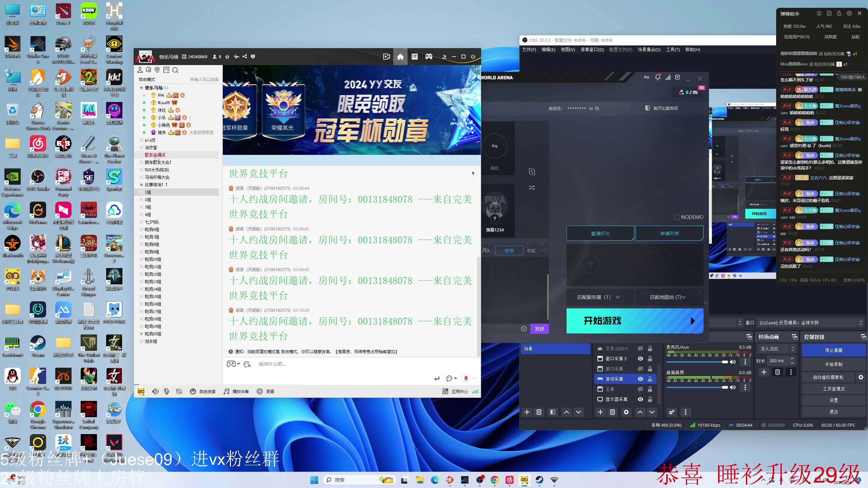Open OBS source properties gear
This screenshot has width=868, height=488.
[x=626, y=412]
